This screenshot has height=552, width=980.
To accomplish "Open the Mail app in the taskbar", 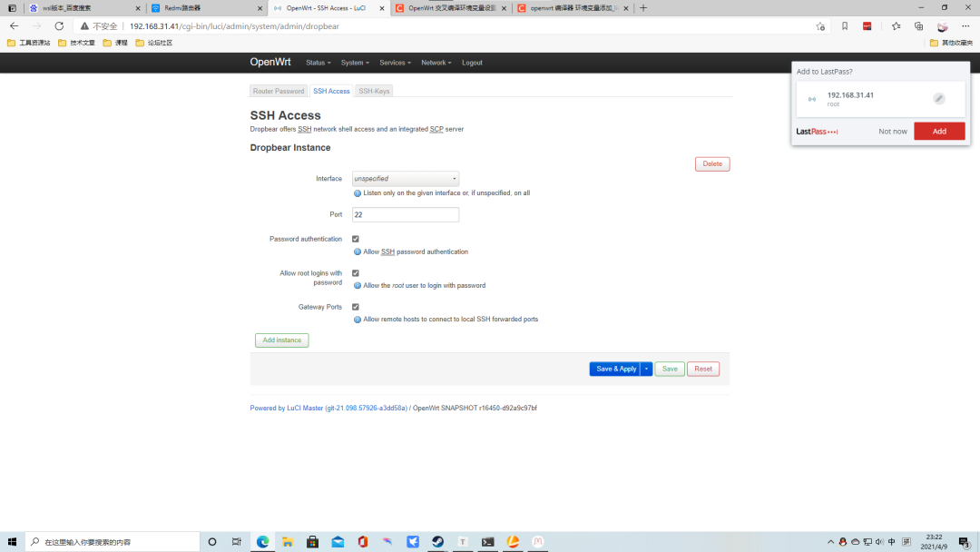I will coord(338,541).
